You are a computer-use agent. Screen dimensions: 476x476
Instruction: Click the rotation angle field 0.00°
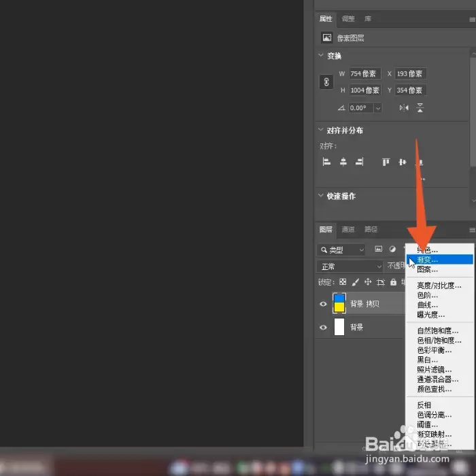[361, 108]
